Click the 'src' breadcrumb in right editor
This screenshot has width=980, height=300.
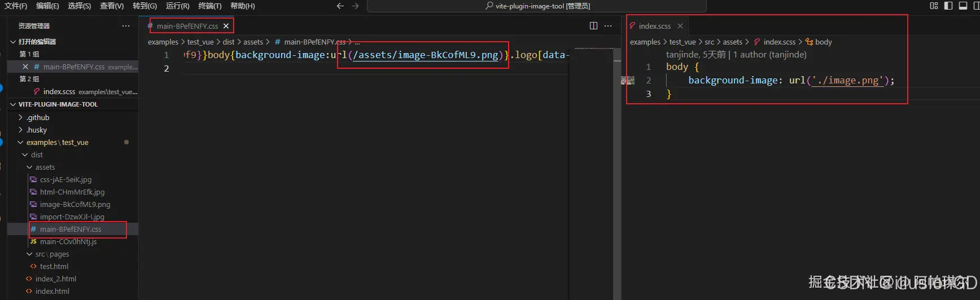click(x=710, y=42)
